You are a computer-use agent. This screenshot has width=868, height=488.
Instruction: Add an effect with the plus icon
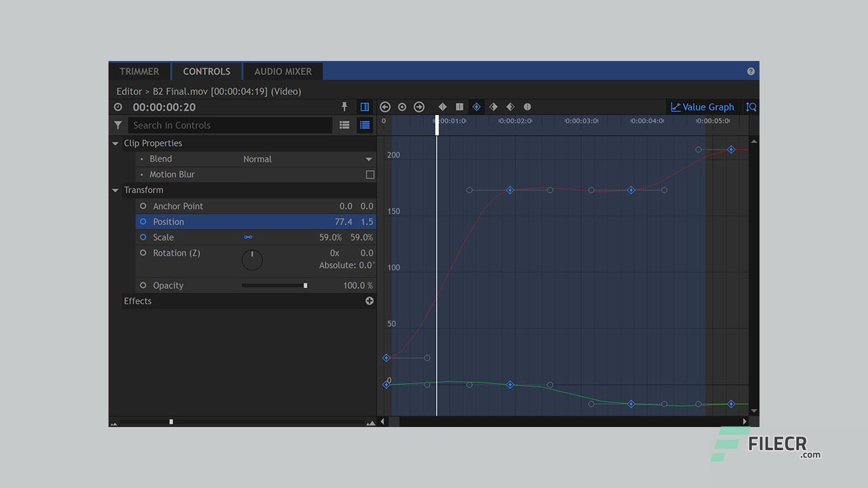370,301
